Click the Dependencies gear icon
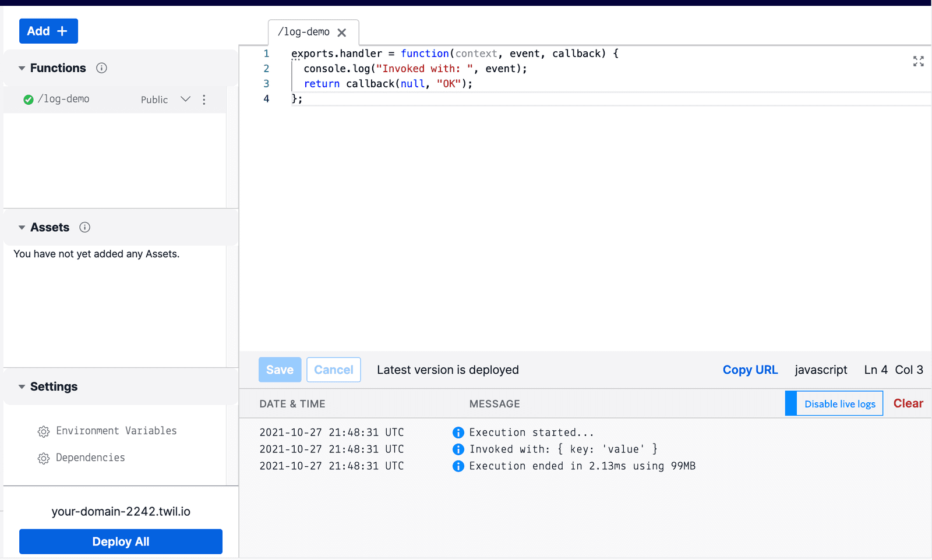932x560 pixels. (44, 458)
